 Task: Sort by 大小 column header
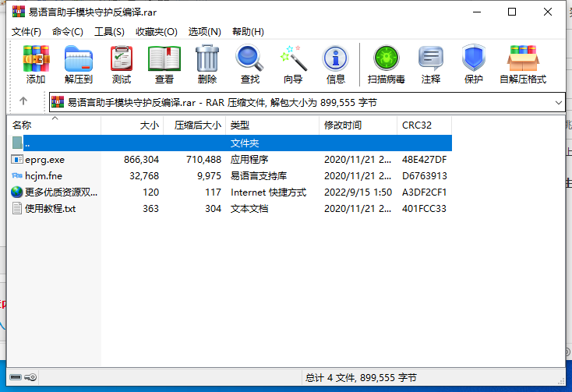132,125
